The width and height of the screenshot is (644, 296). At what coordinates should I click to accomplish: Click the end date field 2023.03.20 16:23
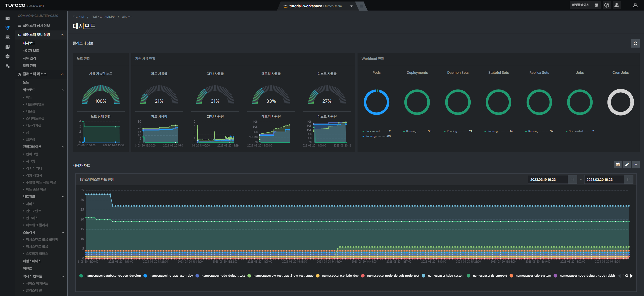pos(604,179)
